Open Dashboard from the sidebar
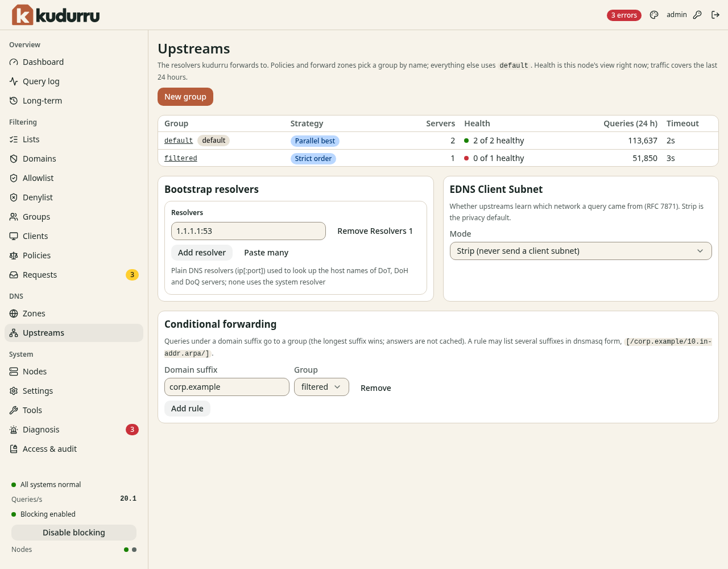Image resolution: width=728 pixels, height=569 pixels. tap(74, 62)
